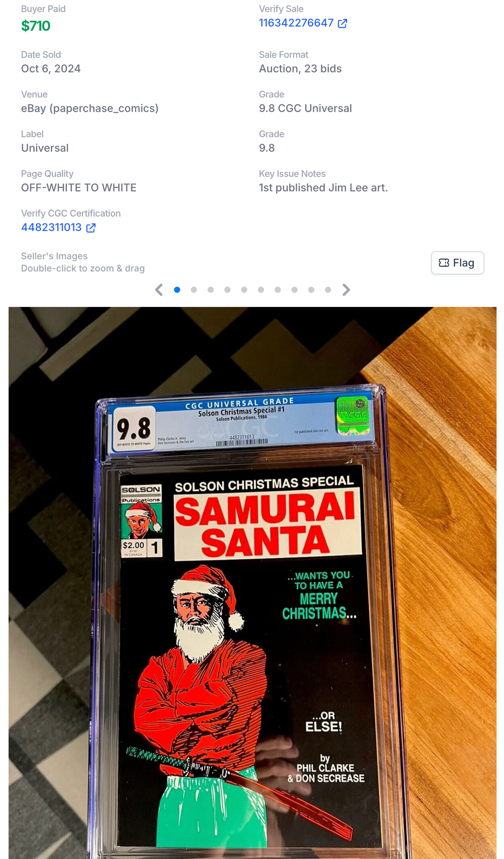
Task: Switch to the eighth image dot
Action: pyautogui.click(x=294, y=290)
